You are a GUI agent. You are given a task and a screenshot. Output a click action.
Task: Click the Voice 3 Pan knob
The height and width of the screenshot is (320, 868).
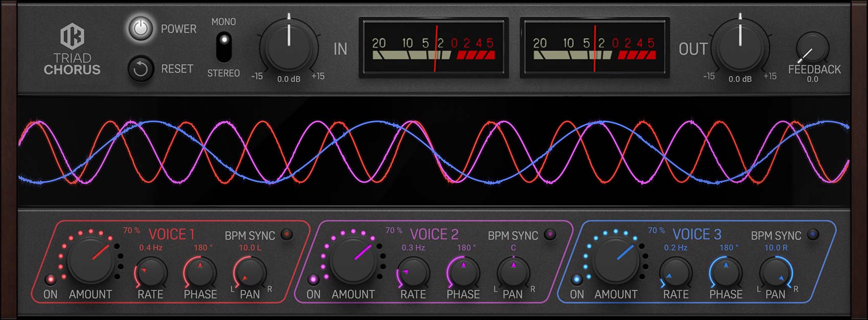point(776,272)
